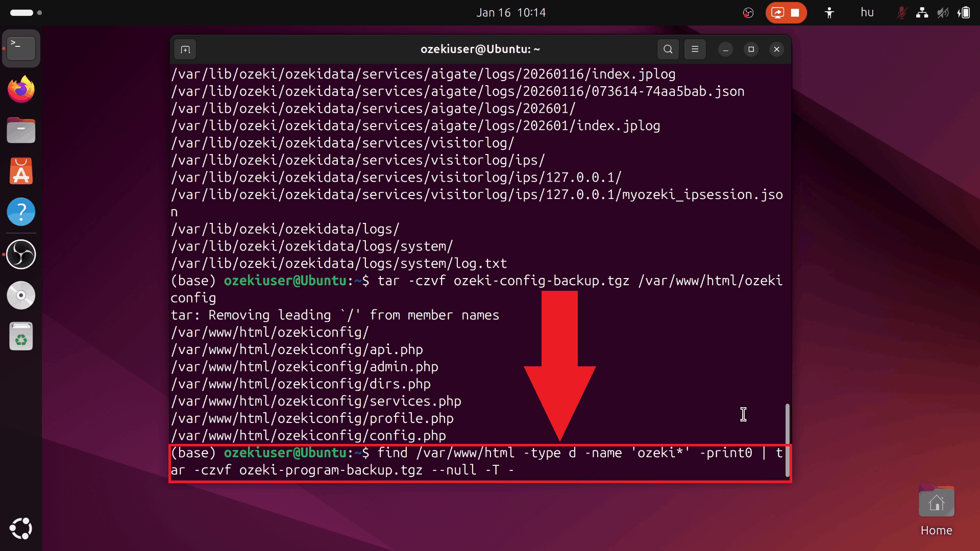Open the terminal search
The width and height of the screenshot is (980, 551).
668,49
